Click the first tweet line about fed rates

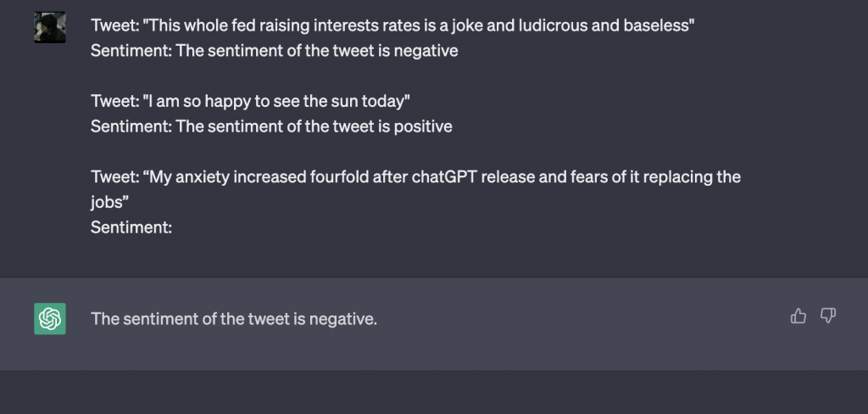pyautogui.click(x=392, y=25)
